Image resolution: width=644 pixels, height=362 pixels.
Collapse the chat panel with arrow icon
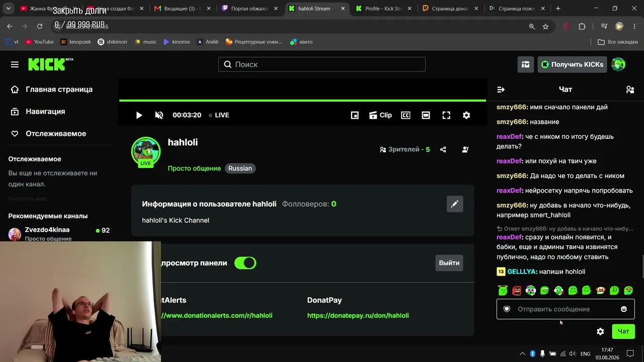(501, 89)
